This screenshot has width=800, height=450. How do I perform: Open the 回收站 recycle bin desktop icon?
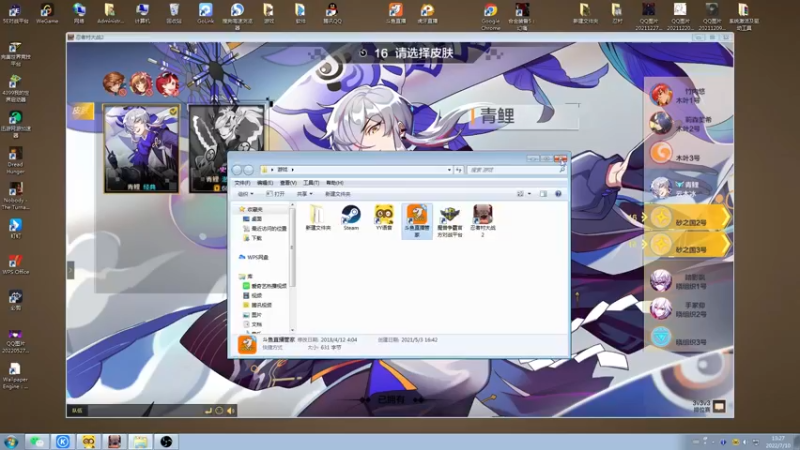click(x=174, y=14)
